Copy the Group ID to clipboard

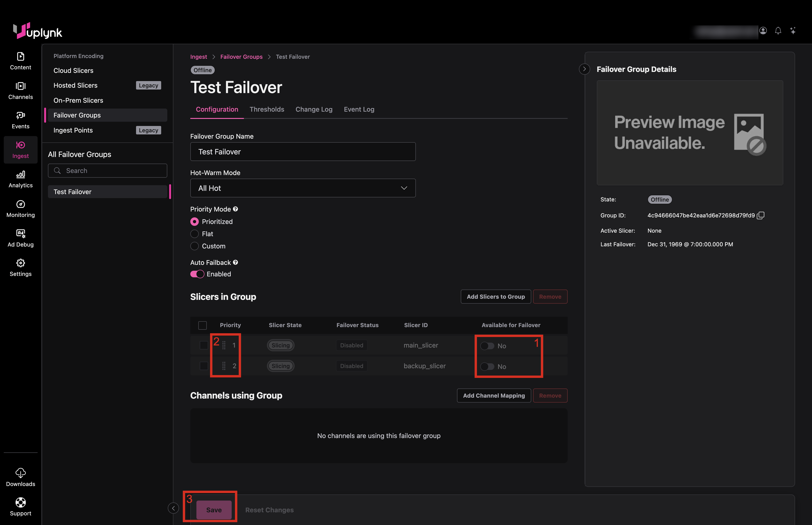point(761,215)
